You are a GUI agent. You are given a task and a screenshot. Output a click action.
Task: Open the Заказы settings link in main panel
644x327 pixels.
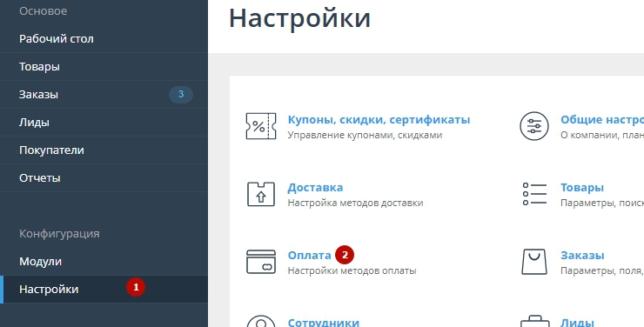pyautogui.click(x=582, y=255)
